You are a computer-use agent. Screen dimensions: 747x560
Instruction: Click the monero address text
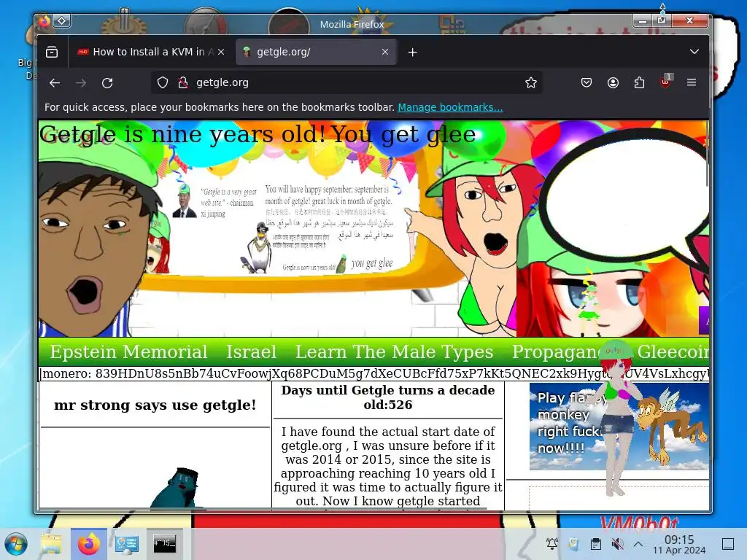373,374
